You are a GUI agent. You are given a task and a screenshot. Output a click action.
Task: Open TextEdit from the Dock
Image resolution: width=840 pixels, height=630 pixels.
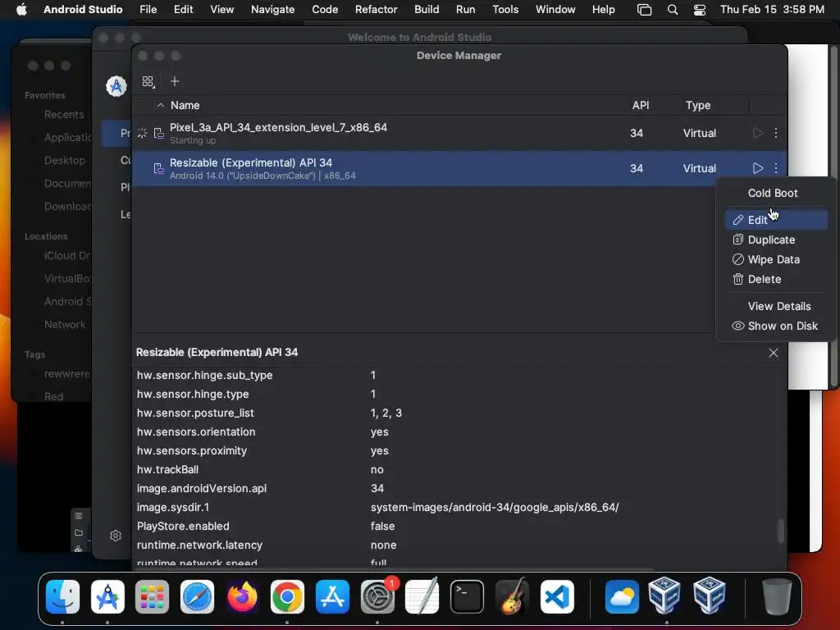pyautogui.click(x=422, y=596)
